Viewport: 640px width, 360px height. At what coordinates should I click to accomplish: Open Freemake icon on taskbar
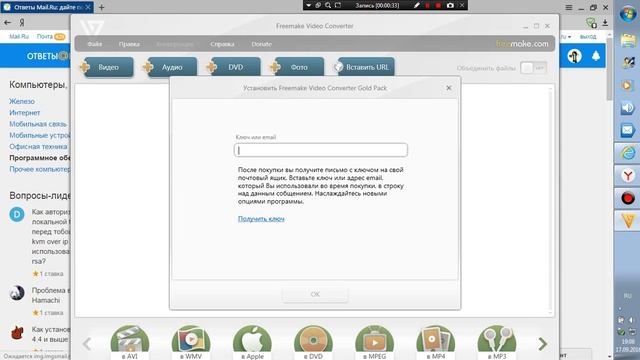[627, 221]
